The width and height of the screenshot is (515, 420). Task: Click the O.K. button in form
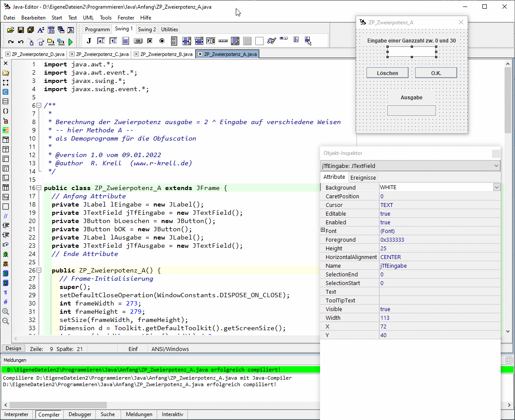(436, 73)
